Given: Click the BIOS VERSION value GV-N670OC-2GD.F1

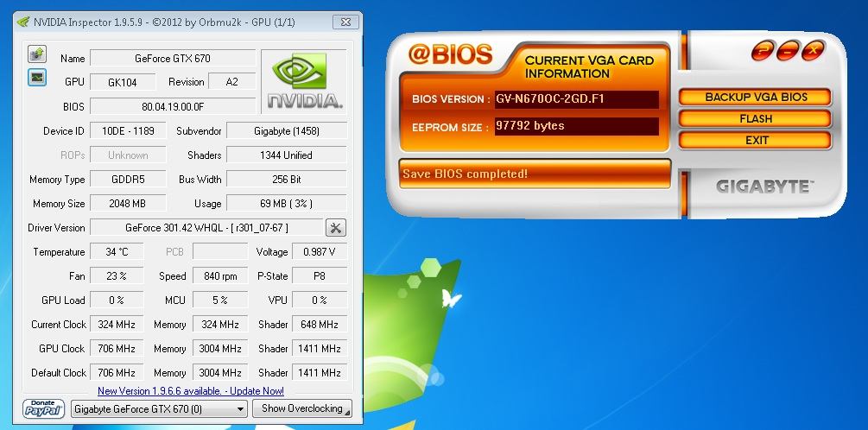Looking at the screenshot, I should (x=576, y=99).
